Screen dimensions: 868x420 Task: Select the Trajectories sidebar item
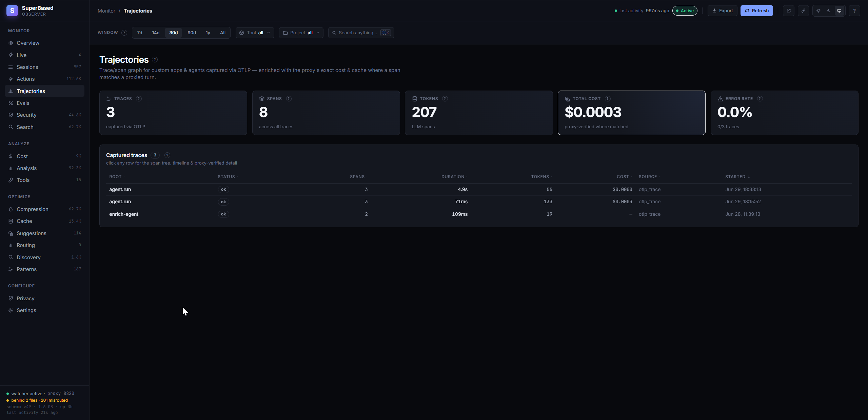pyautogui.click(x=44, y=91)
